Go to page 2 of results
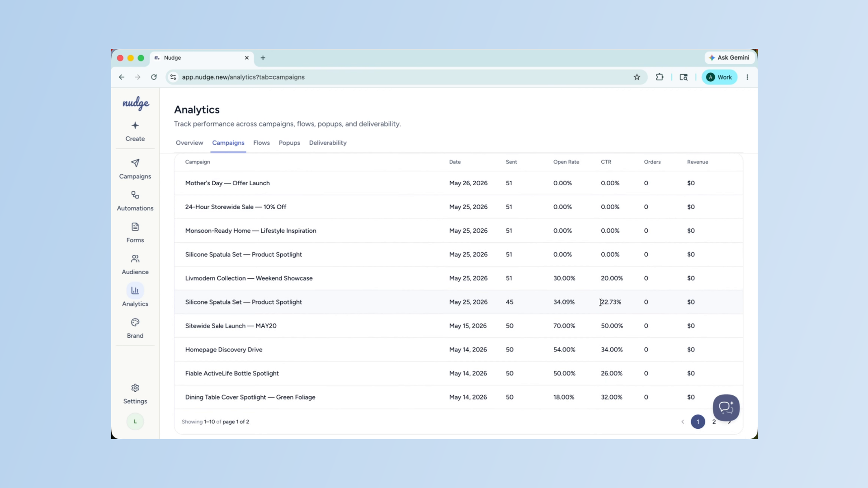The image size is (868, 488). point(714,422)
